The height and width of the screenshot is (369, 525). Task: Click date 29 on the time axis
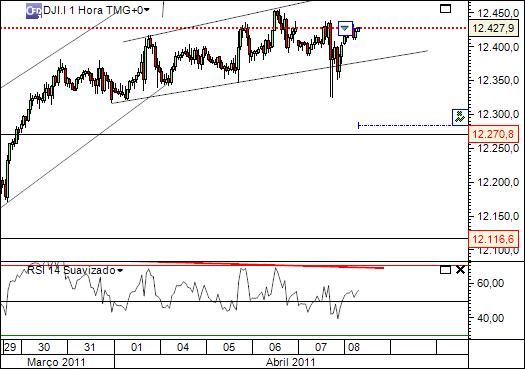pos(9,347)
